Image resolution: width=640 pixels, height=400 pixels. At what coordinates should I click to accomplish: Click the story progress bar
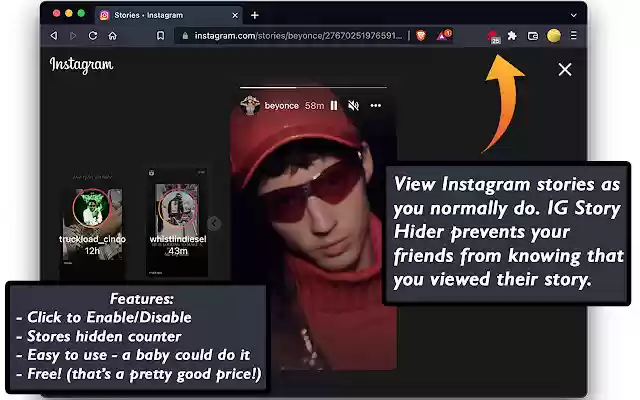click(313, 87)
